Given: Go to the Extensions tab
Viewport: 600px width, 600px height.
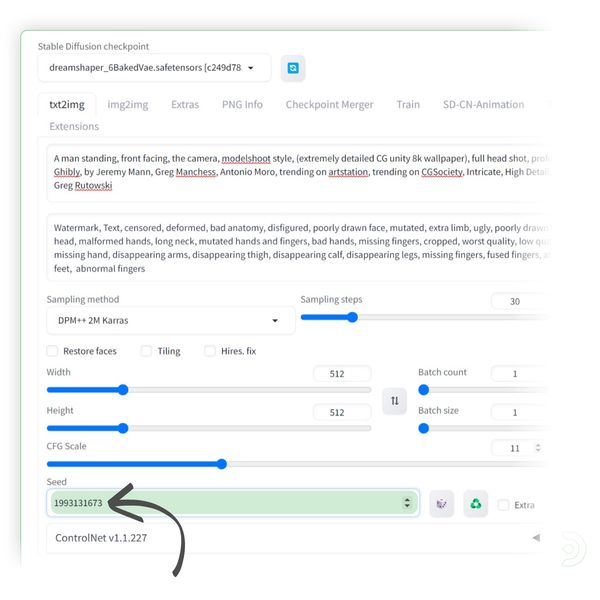Looking at the screenshot, I should pyautogui.click(x=74, y=126).
